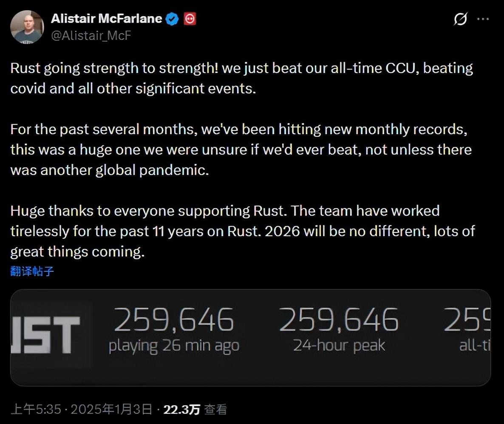This screenshot has width=504, height=424.
Task: Open the post time 上午5:35
Action: coord(37,409)
